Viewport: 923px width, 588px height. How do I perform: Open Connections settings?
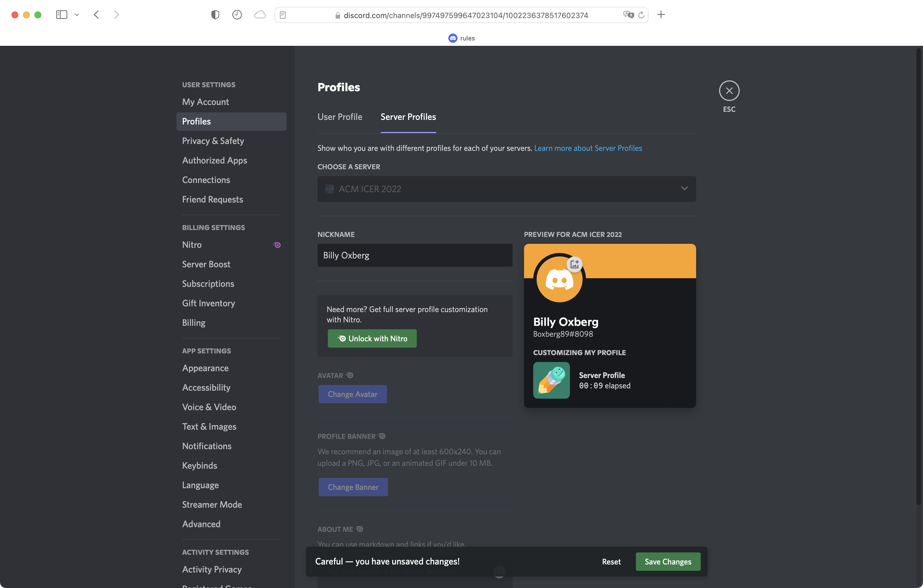[231, 180]
